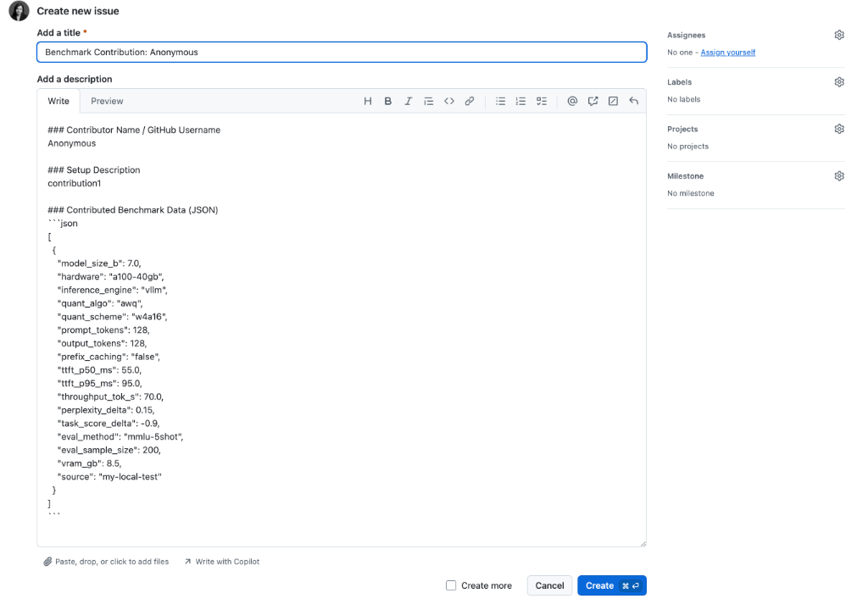Insert a heading with the H icon
868x604 pixels.
point(368,101)
